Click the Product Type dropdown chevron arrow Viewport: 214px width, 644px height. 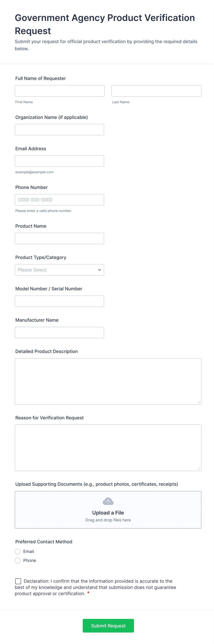click(99, 270)
